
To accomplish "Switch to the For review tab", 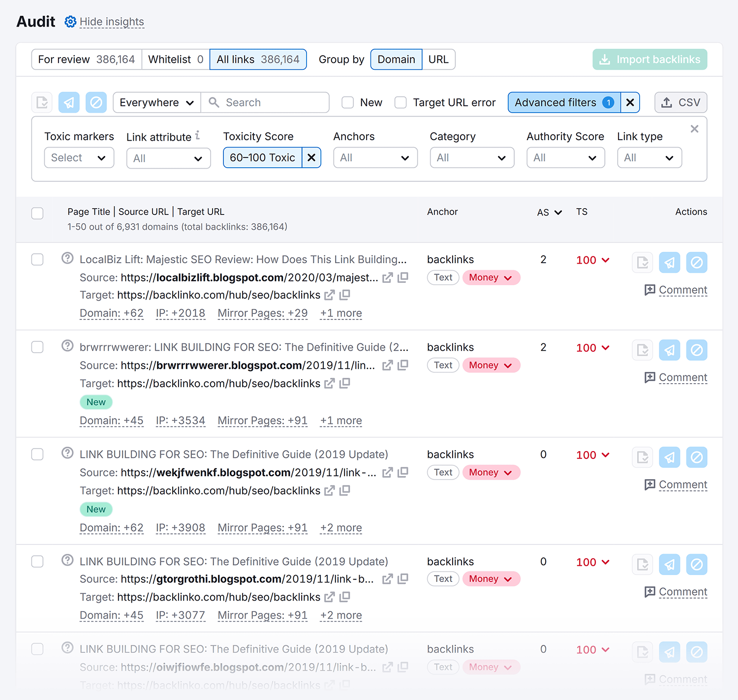I will point(87,60).
